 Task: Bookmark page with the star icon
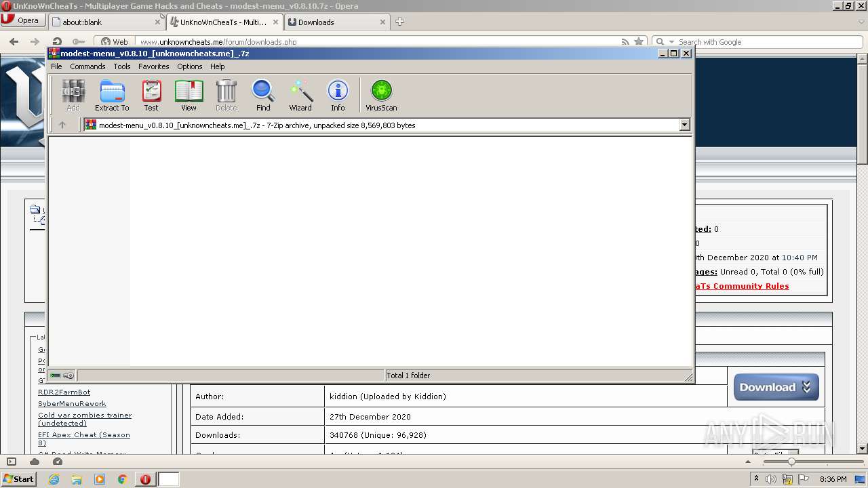tap(638, 41)
